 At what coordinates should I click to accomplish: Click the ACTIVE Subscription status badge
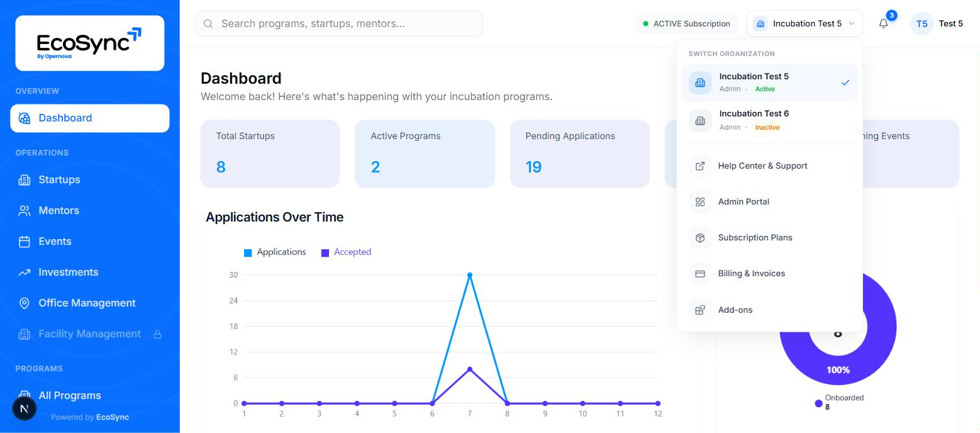click(x=687, y=24)
